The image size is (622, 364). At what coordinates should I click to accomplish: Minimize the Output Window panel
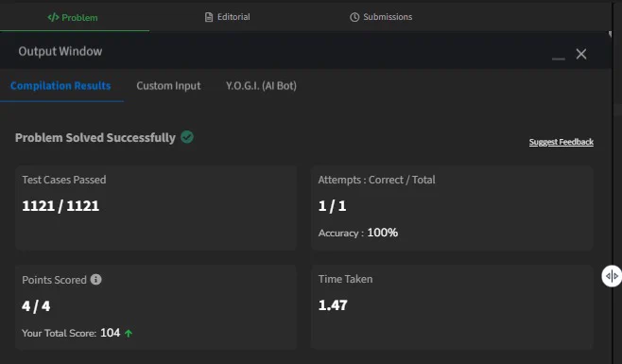558,59
